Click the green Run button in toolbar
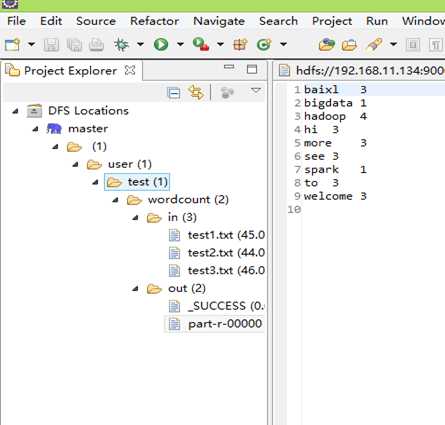445x425 pixels. (x=161, y=44)
